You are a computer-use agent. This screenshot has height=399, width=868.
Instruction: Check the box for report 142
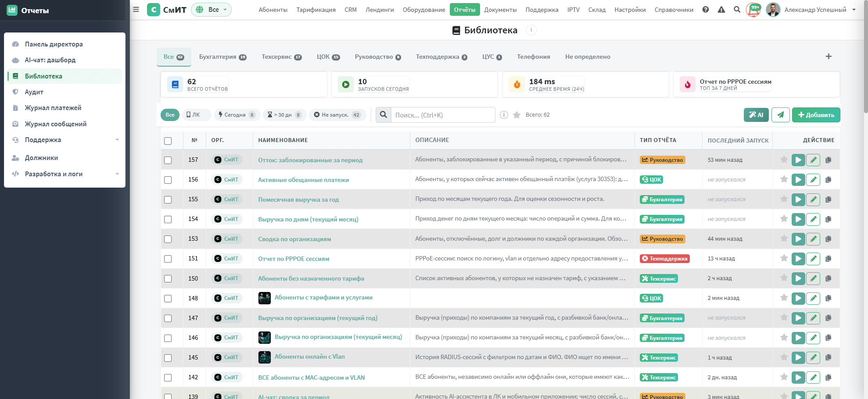(168, 378)
